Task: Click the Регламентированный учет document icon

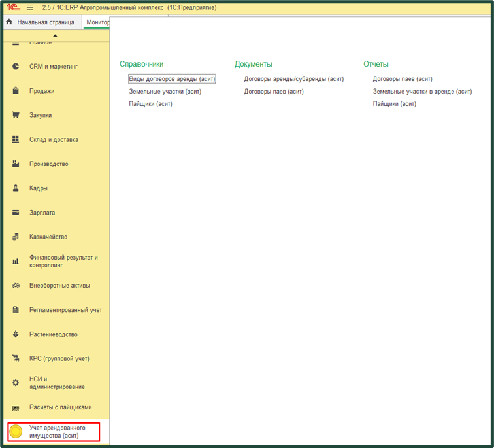Action: coord(16,310)
